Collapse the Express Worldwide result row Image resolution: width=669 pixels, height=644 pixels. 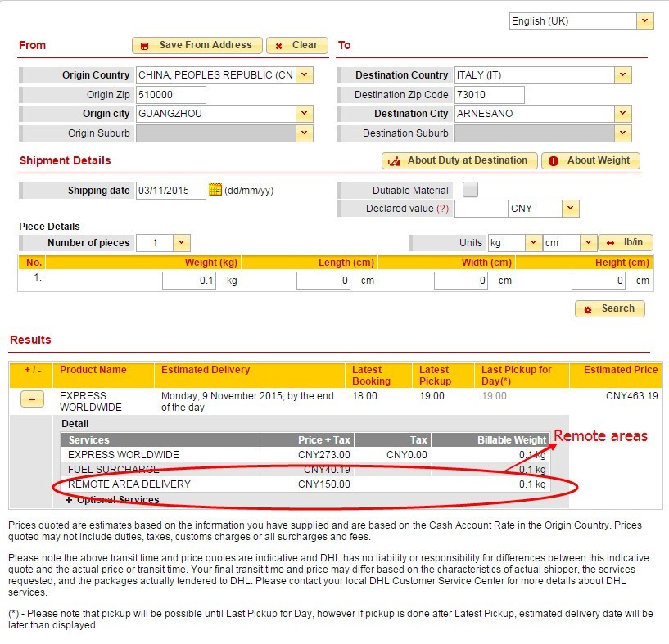click(x=32, y=400)
